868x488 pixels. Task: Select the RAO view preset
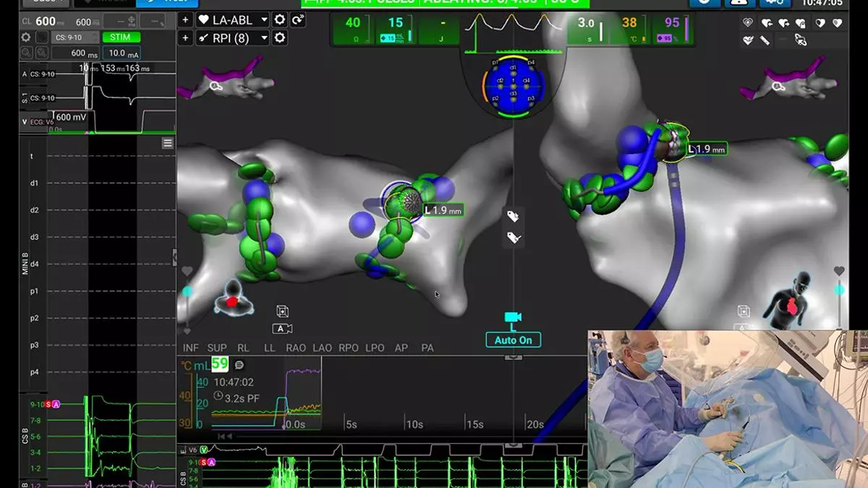point(296,348)
